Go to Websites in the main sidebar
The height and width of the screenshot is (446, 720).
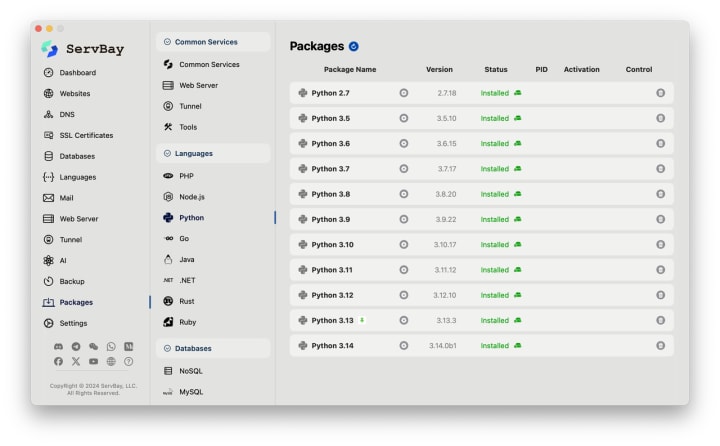click(67, 94)
